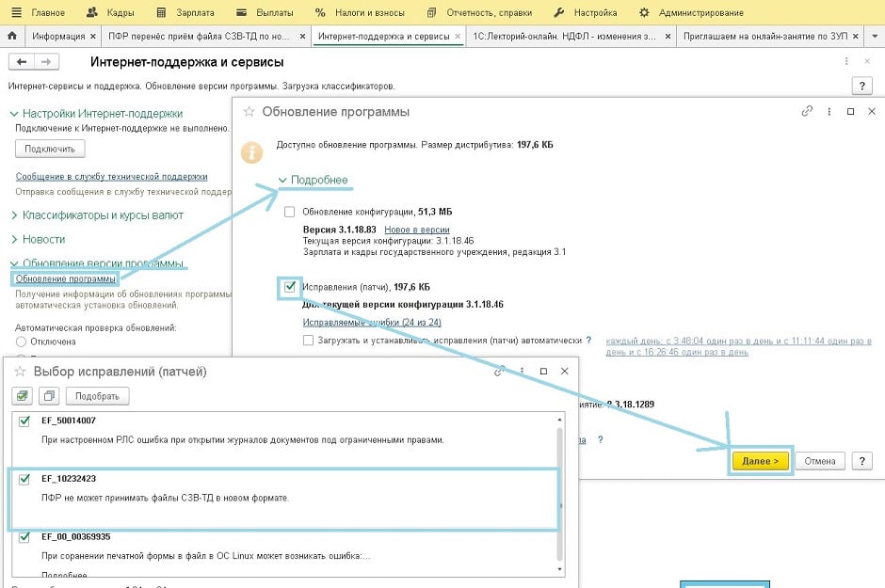Star the Выбор исправлений (патчей) window
885x588 pixels.
tap(20, 372)
